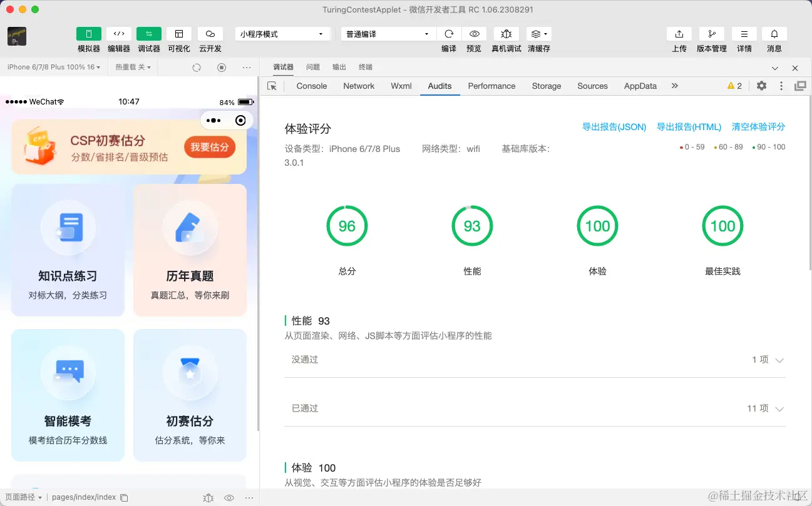812x506 pixels.
Task: Open the 可视化 visual layout button
Action: (x=179, y=34)
